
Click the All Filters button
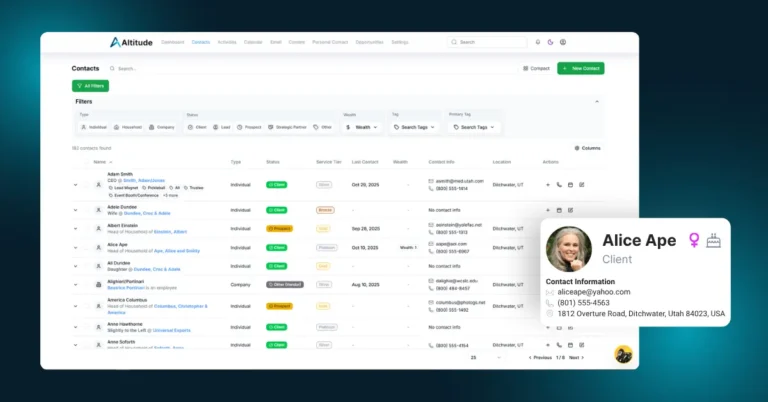[91, 86]
